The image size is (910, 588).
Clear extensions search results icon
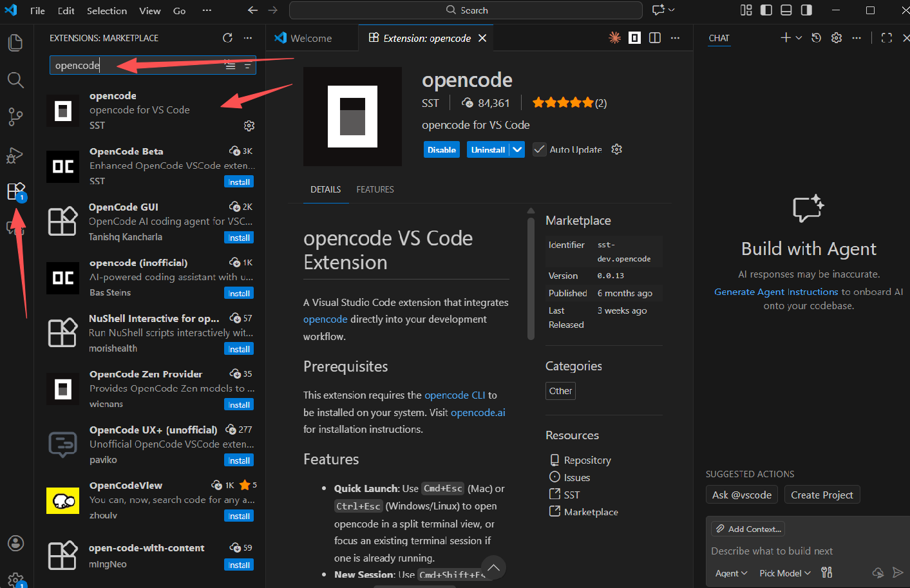tap(230, 65)
